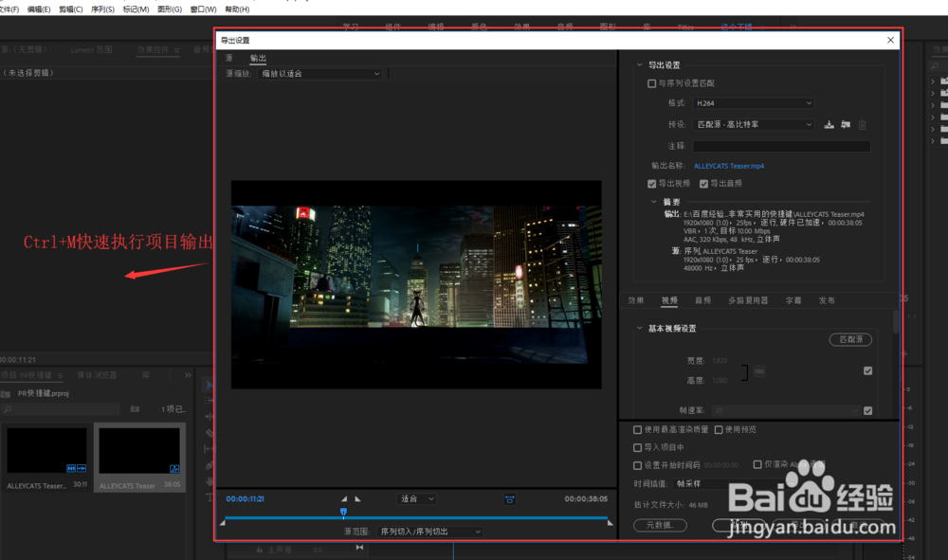Image resolution: width=948 pixels, height=560 pixels.
Task: Open the 序列(S) menu
Action: (x=102, y=9)
